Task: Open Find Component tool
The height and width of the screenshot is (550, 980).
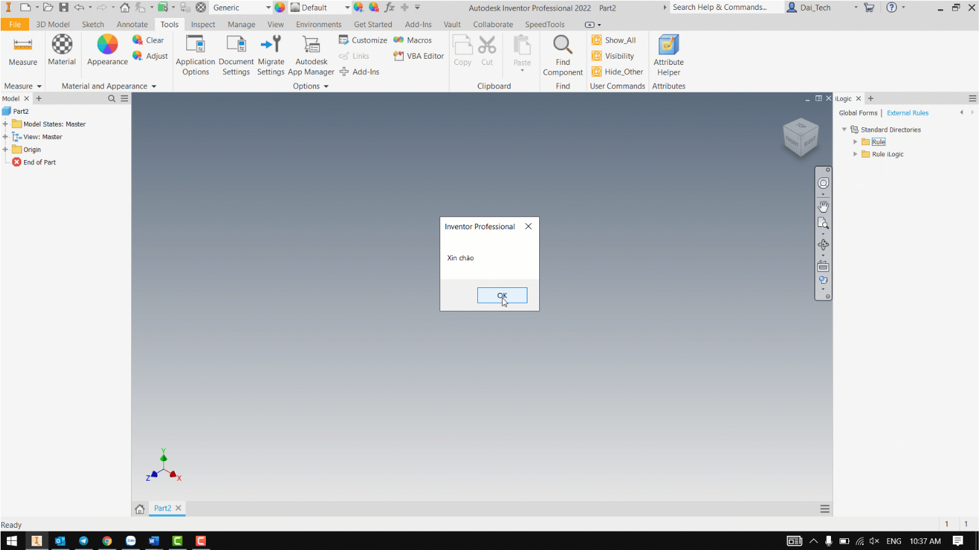Action: pyautogui.click(x=563, y=56)
